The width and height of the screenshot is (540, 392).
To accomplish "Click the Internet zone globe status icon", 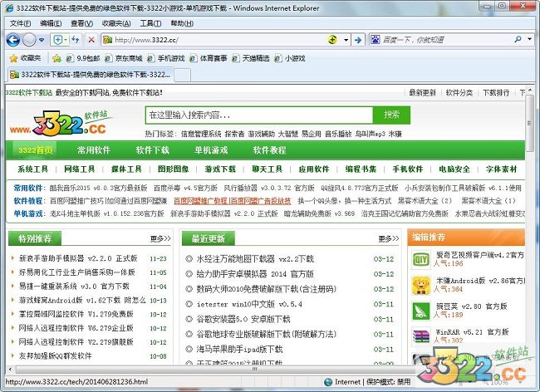I will (x=328, y=382).
